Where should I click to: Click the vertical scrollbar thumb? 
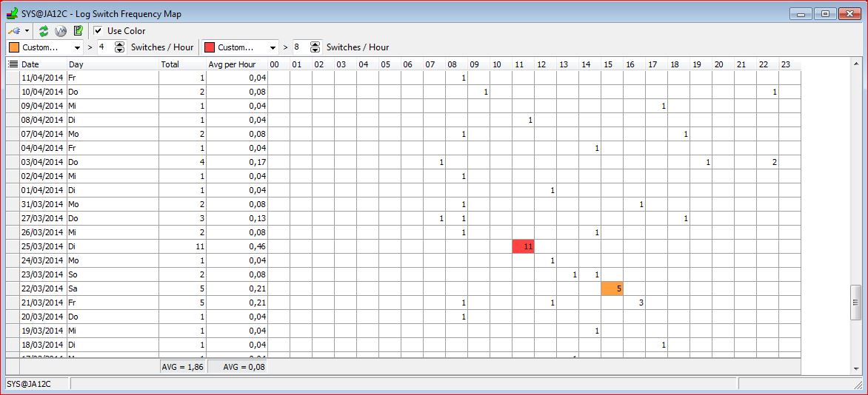(856, 302)
